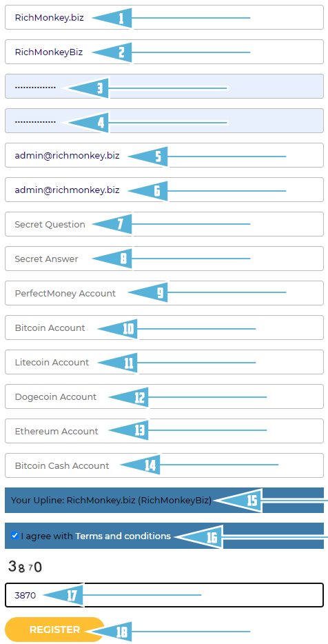
Task: Click the Dogecoin Account field
Action: (164, 396)
